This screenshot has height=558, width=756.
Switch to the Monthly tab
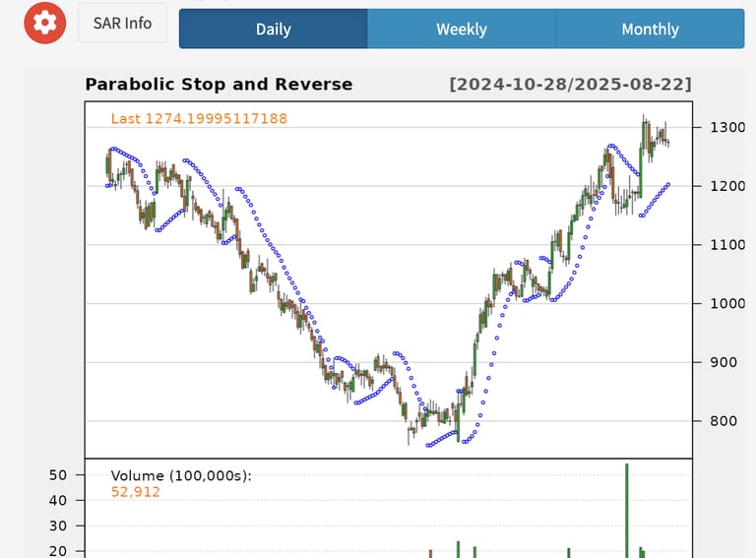[x=650, y=29]
